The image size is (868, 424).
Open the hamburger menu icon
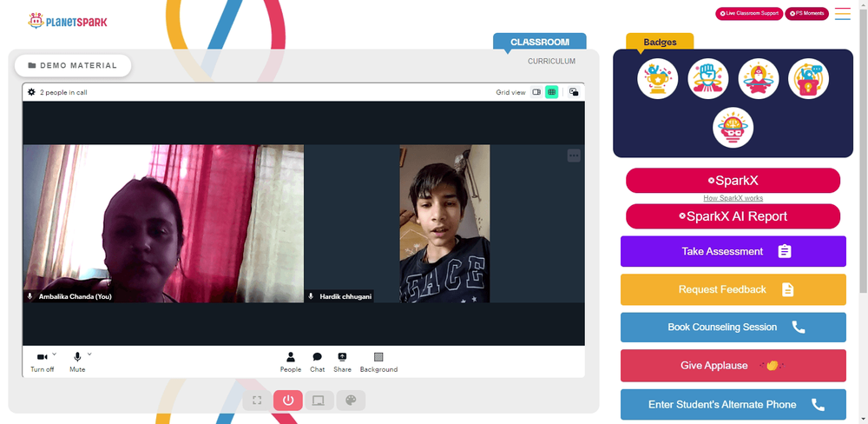point(843,14)
